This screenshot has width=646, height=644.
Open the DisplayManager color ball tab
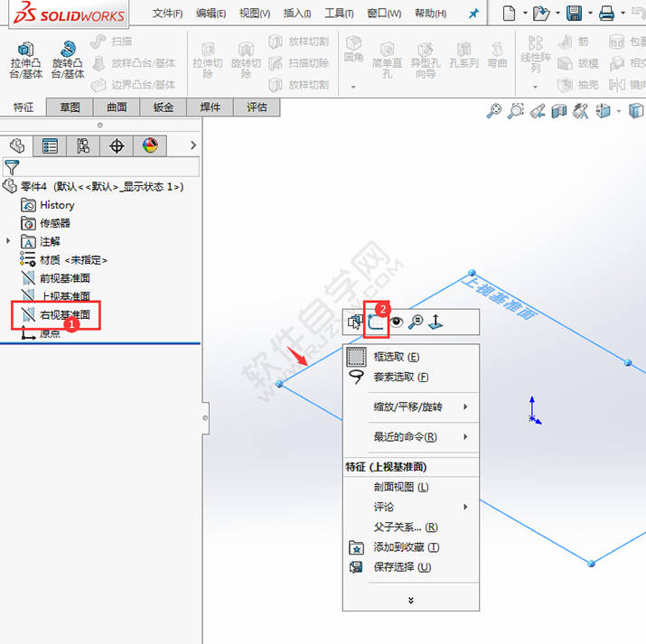coord(150,145)
